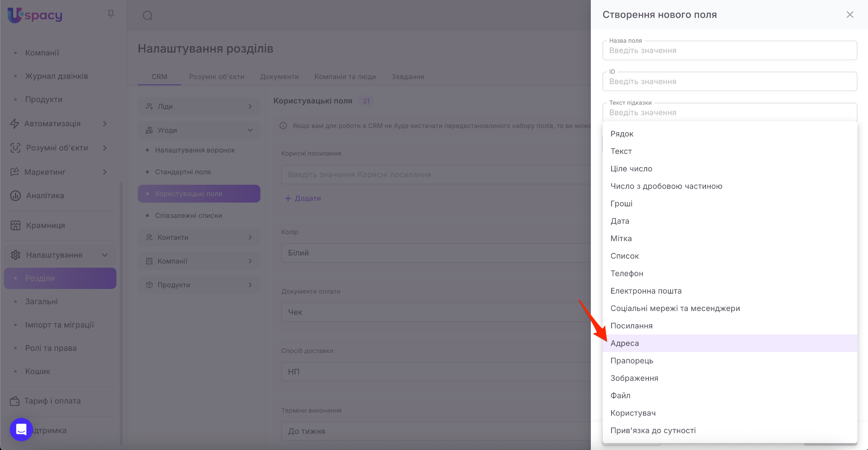Click the pin sidebar icon
This screenshot has width=868, height=450.
(x=111, y=14)
